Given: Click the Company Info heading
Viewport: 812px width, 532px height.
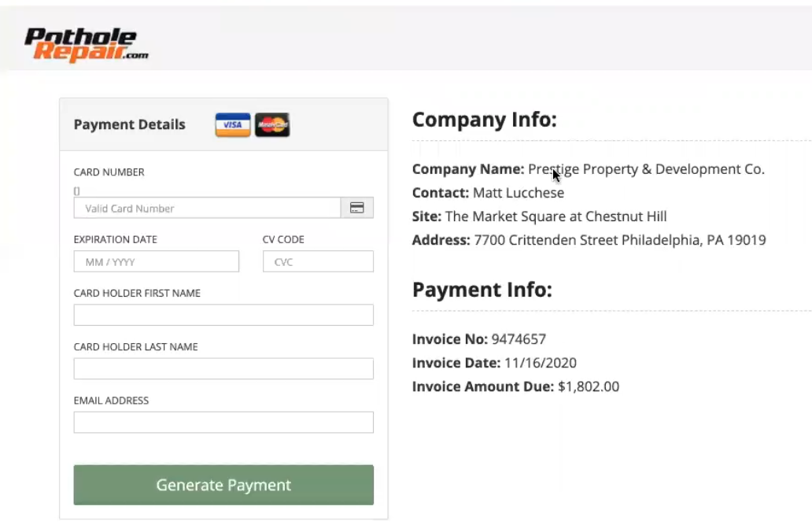Looking at the screenshot, I should pos(484,120).
